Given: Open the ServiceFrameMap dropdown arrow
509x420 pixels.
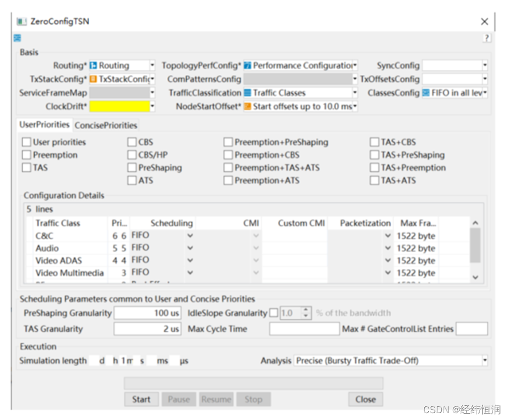Looking at the screenshot, I should pos(152,93).
